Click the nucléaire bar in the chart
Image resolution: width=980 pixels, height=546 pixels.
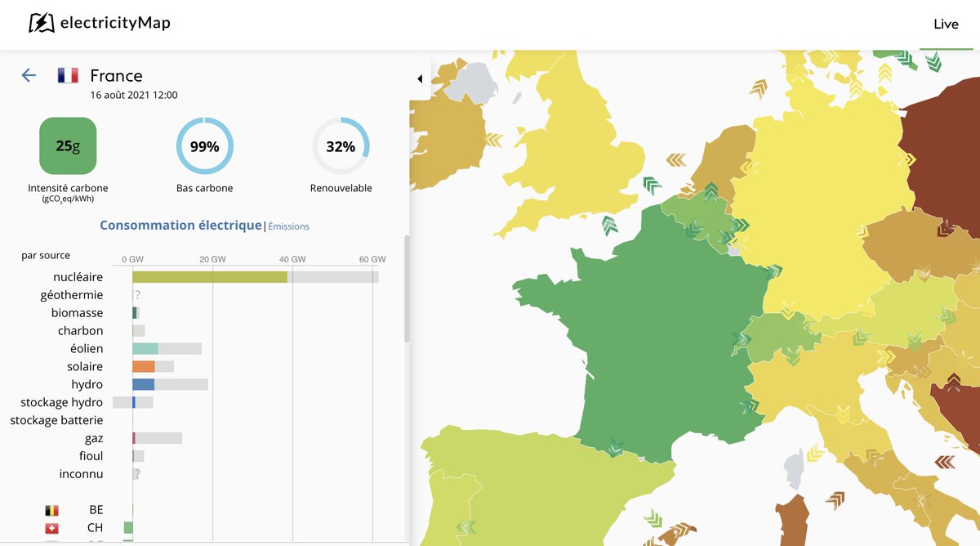(x=210, y=277)
